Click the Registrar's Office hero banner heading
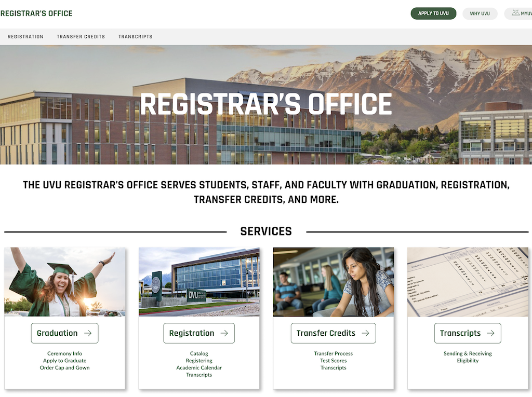Image resolution: width=532 pixels, height=397 pixels. [266, 104]
